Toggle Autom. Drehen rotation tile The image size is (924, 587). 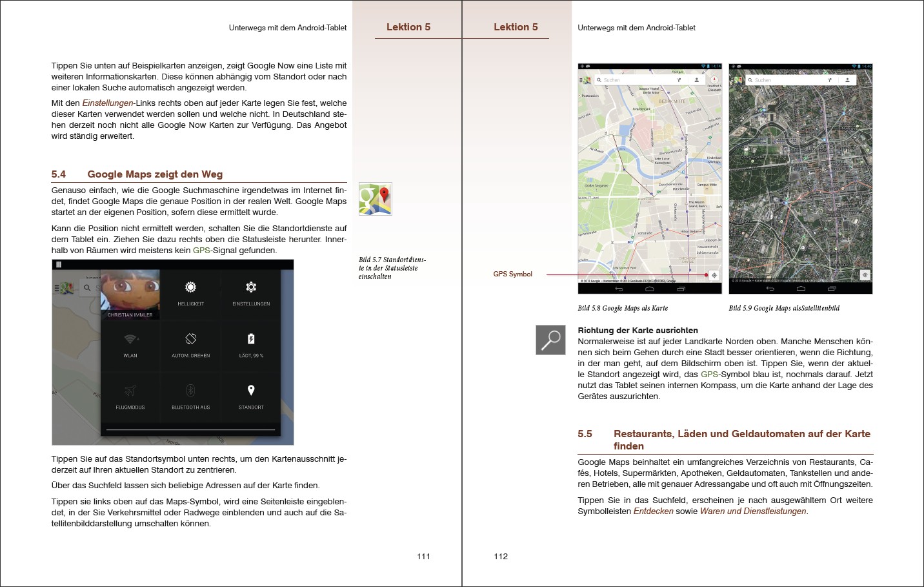pyautogui.click(x=190, y=344)
